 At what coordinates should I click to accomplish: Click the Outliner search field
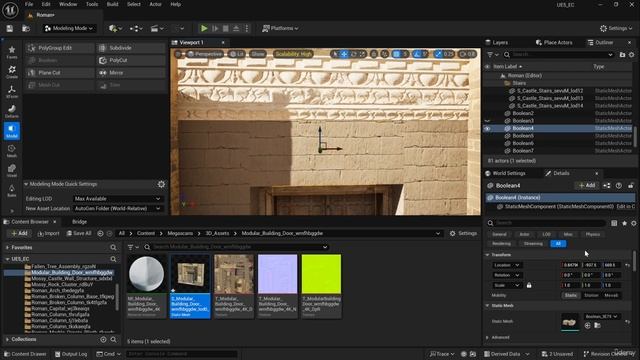coord(559,54)
